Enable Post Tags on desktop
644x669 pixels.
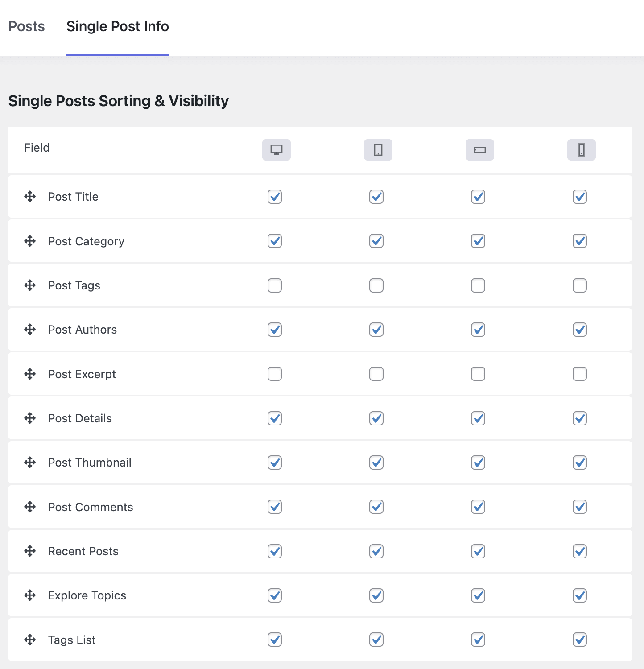pyautogui.click(x=274, y=285)
